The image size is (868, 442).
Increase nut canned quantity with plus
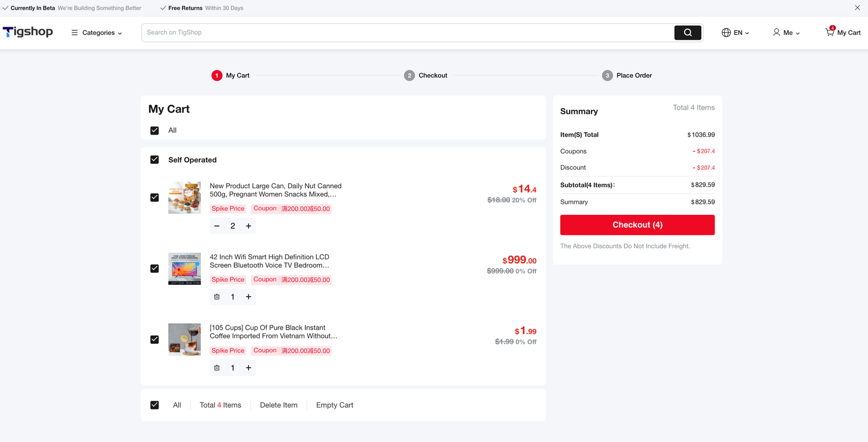click(x=248, y=226)
